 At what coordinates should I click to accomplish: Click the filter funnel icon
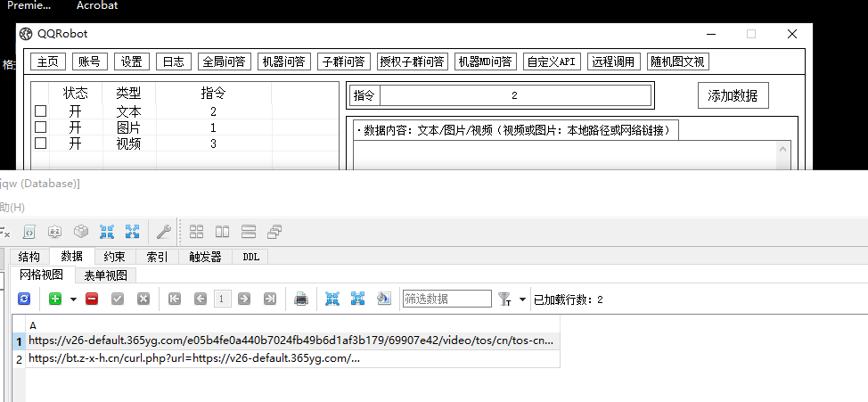504,299
